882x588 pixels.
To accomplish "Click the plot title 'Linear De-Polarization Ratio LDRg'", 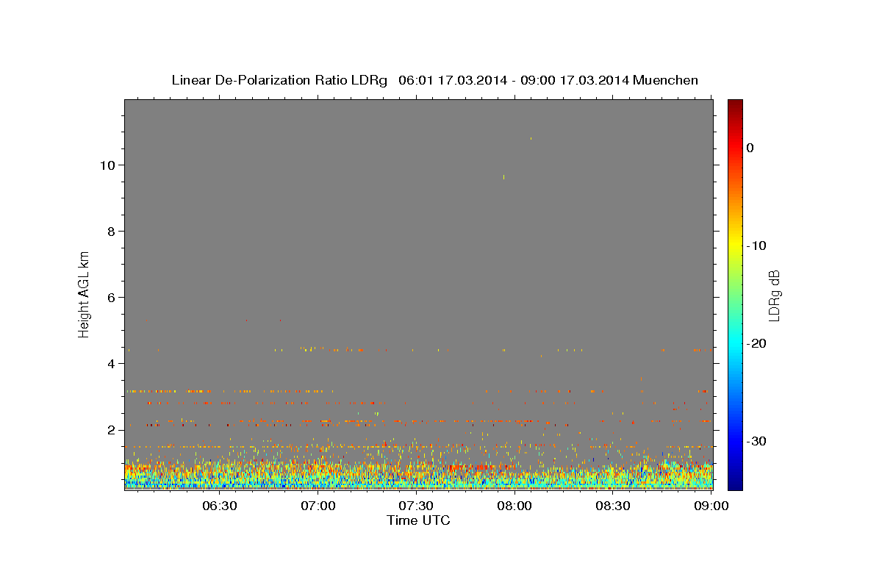I will click(x=279, y=80).
